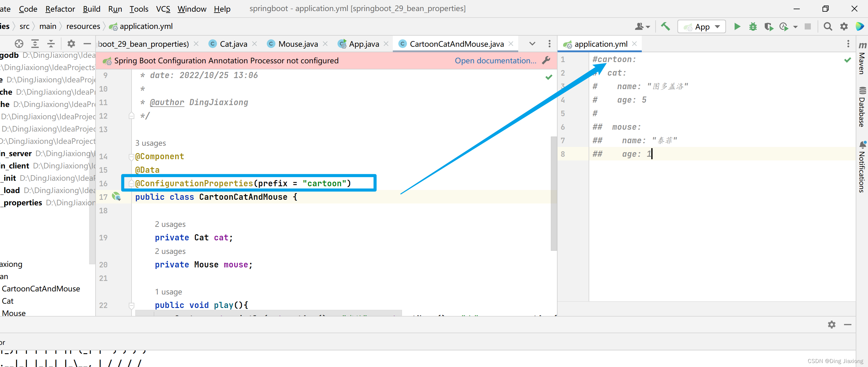Click the 3 usages hint above @Component

coord(150,143)
